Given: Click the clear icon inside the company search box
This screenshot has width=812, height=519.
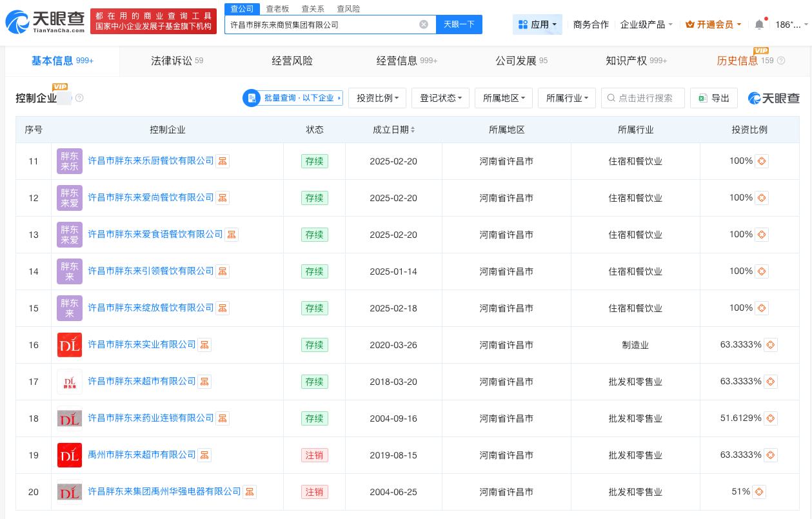Looking at the screenshot, I should 424,24.
